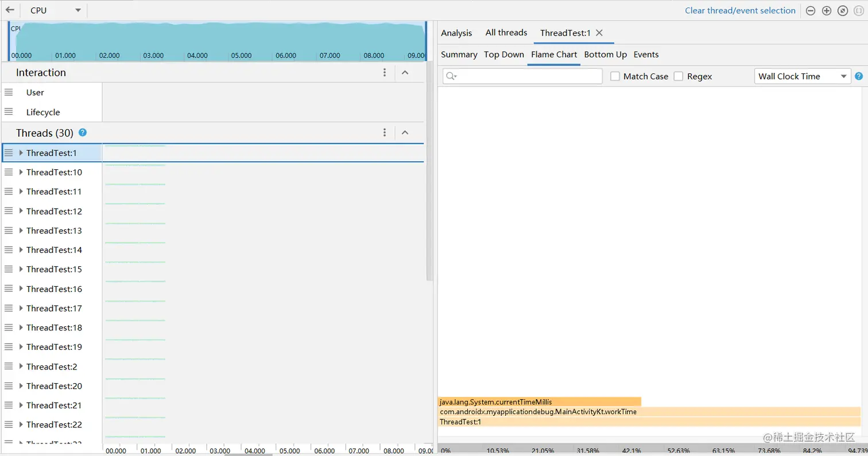This screenshot has height=456, width=868.
Task: Show help for Threads (30)
Action: point(83,132)
